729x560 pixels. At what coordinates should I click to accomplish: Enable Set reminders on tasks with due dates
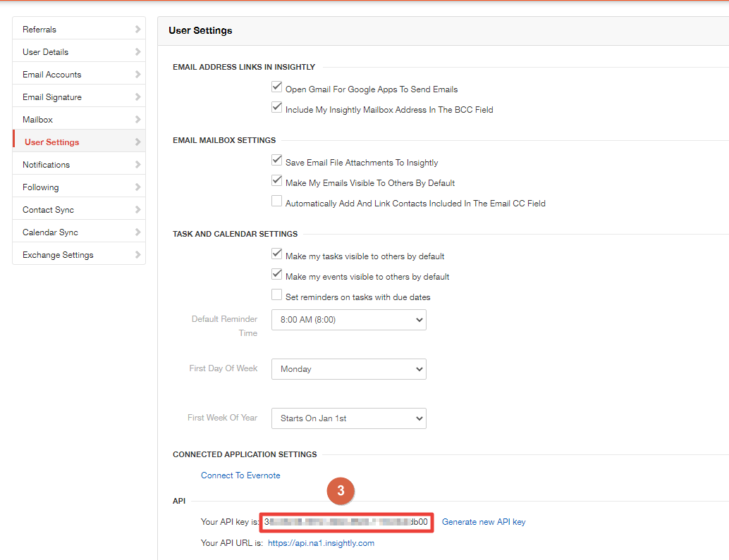276,296
